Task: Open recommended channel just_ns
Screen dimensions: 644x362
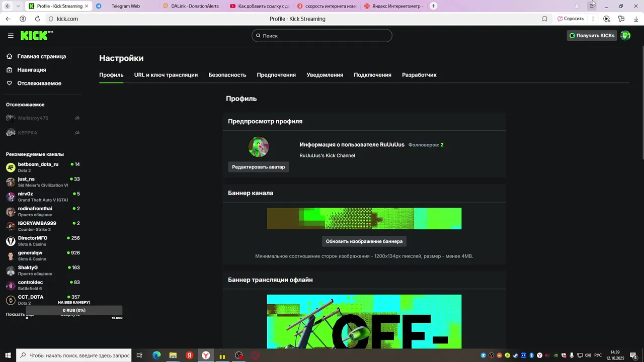Action: (x=43, y=182)
